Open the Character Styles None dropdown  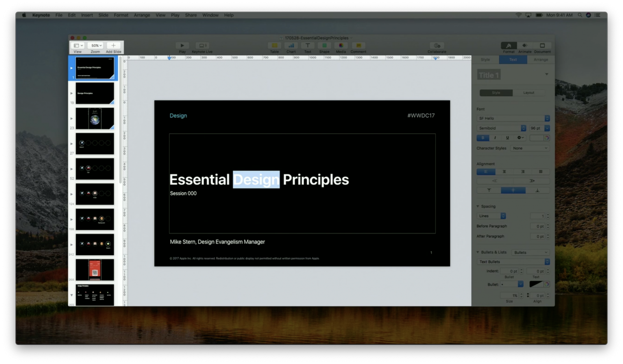pos(530,148)
